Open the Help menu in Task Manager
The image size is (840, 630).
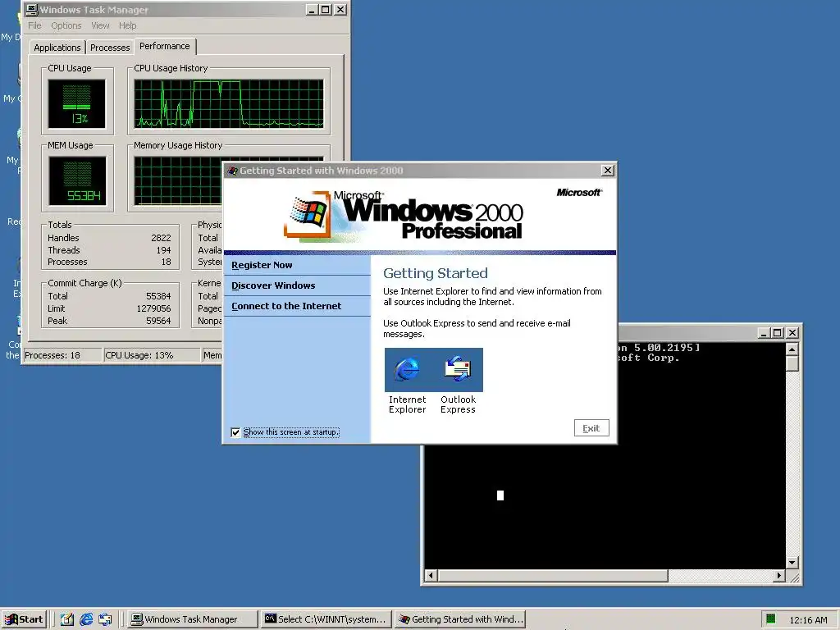coord(127,25)
